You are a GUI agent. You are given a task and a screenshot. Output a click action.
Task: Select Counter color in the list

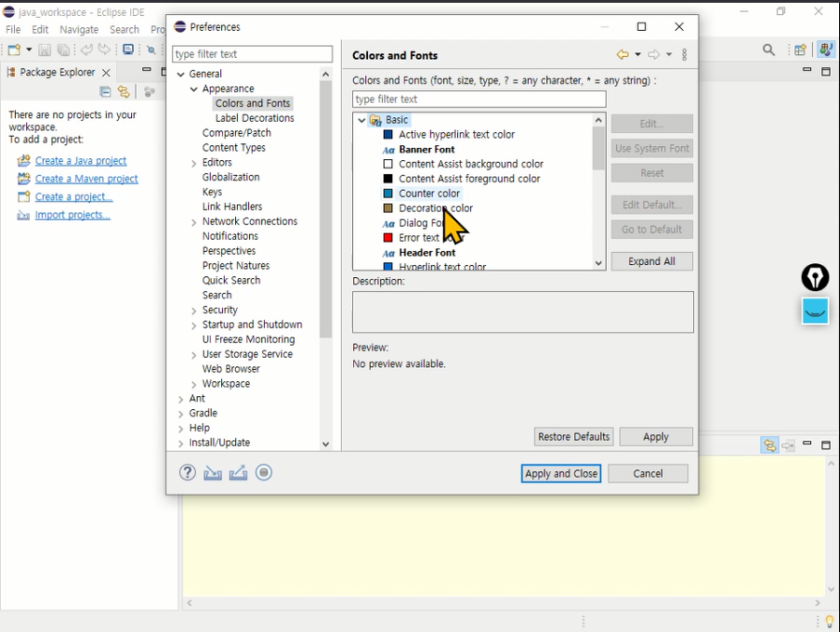click(x=429, y=194)
